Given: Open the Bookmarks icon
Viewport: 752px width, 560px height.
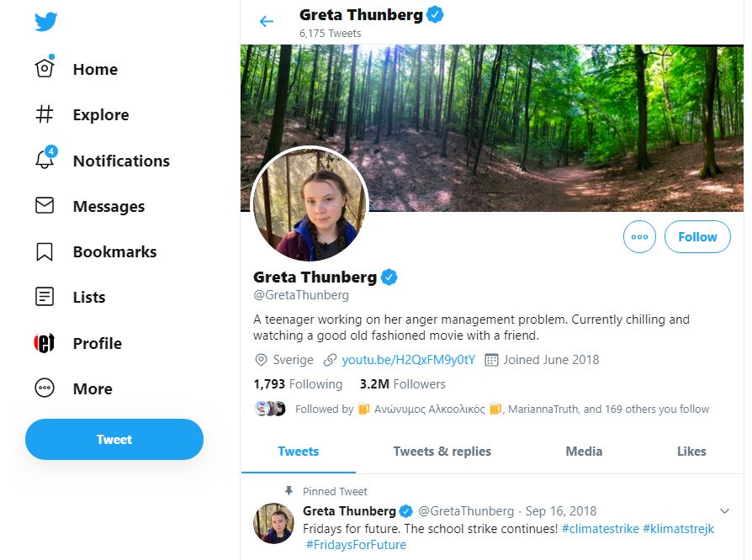Looking at the screenshot, I should pyautogui.click(x=45, y=251).
